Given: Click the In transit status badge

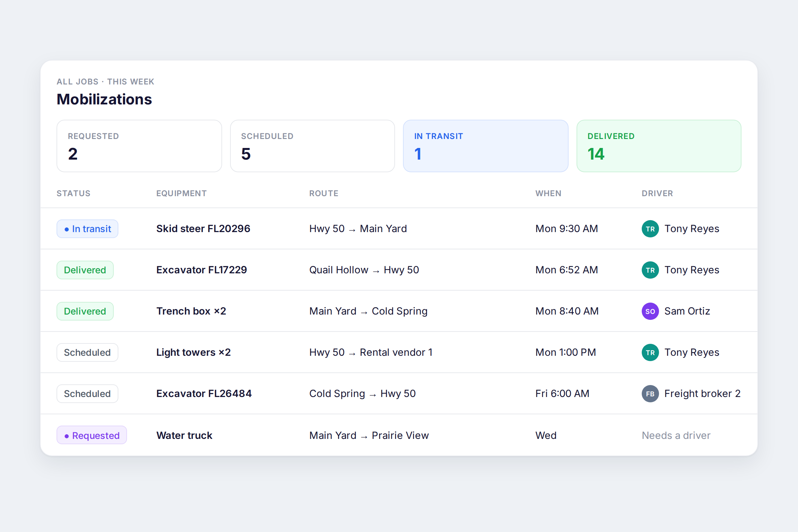Looking at the screenshot, I should pos(87,229).
